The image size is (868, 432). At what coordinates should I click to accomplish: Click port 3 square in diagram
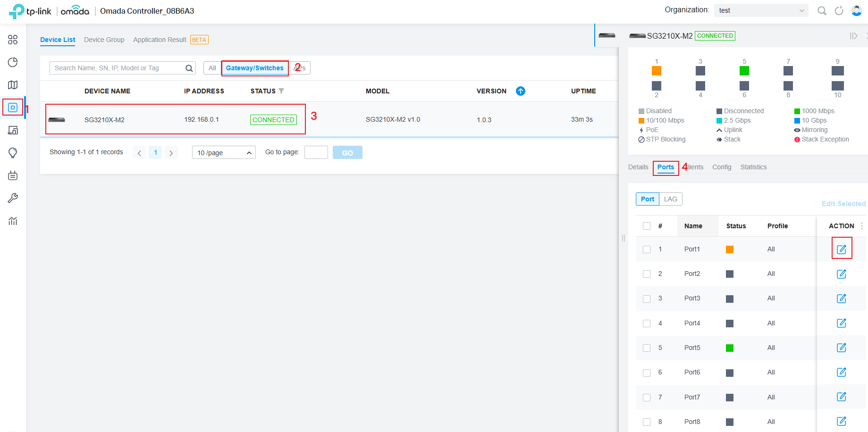[x=700, y=71]
